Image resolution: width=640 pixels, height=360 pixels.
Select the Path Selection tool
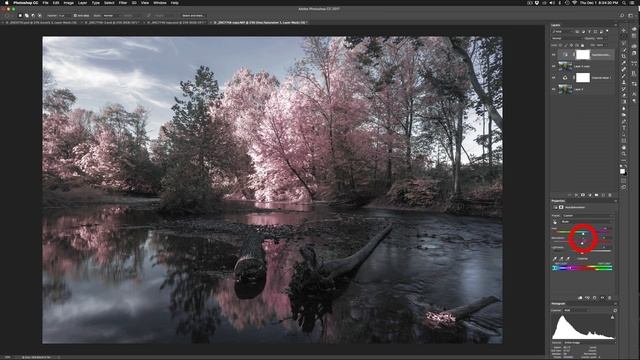[624, 134]
